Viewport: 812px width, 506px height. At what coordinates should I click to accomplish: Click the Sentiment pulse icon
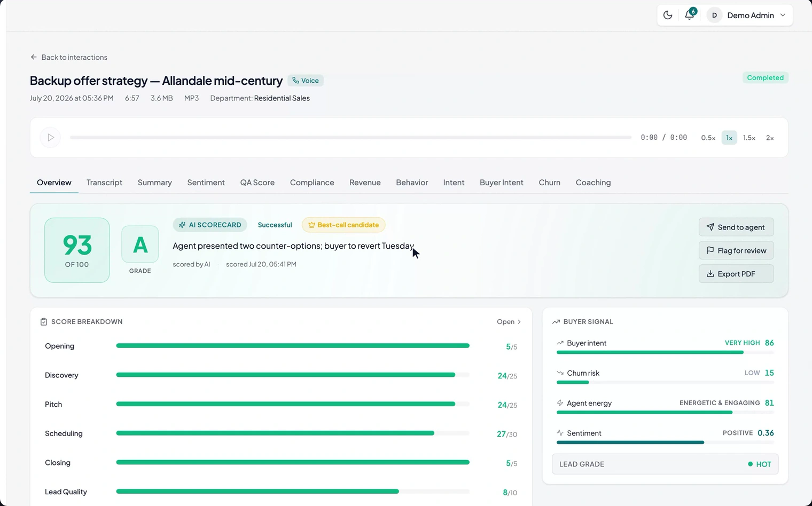[560, 433]
